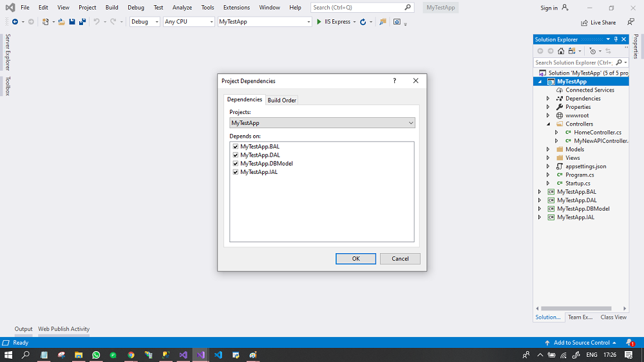Open the Output tab
The width and height of the screenshot is (644, 362).
pyautogui.click(x=23, y=329)
